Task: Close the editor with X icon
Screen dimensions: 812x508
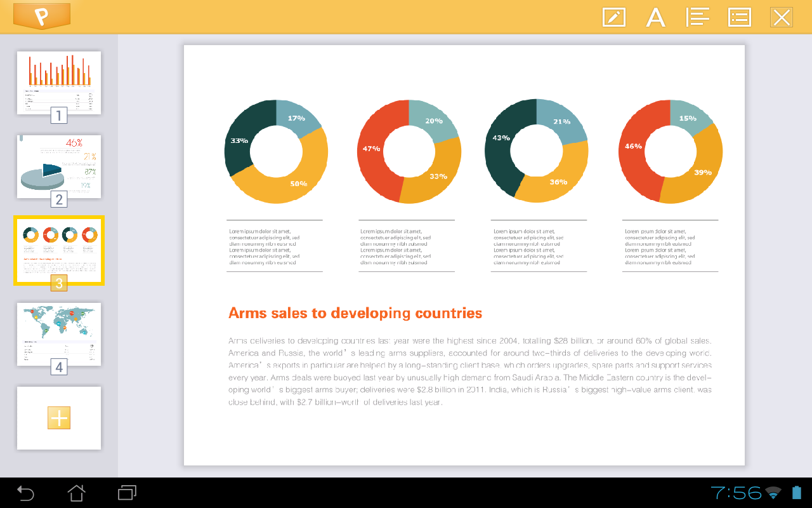Action: (x=782, y=17)
